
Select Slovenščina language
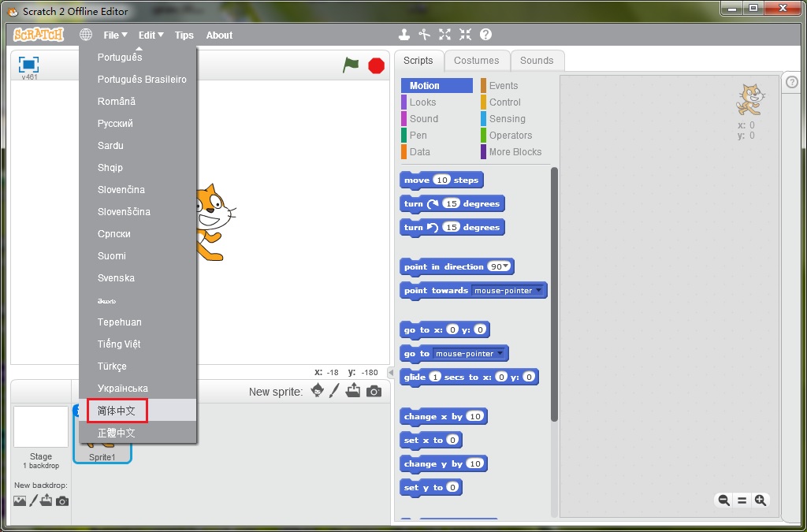coord(138,212)
